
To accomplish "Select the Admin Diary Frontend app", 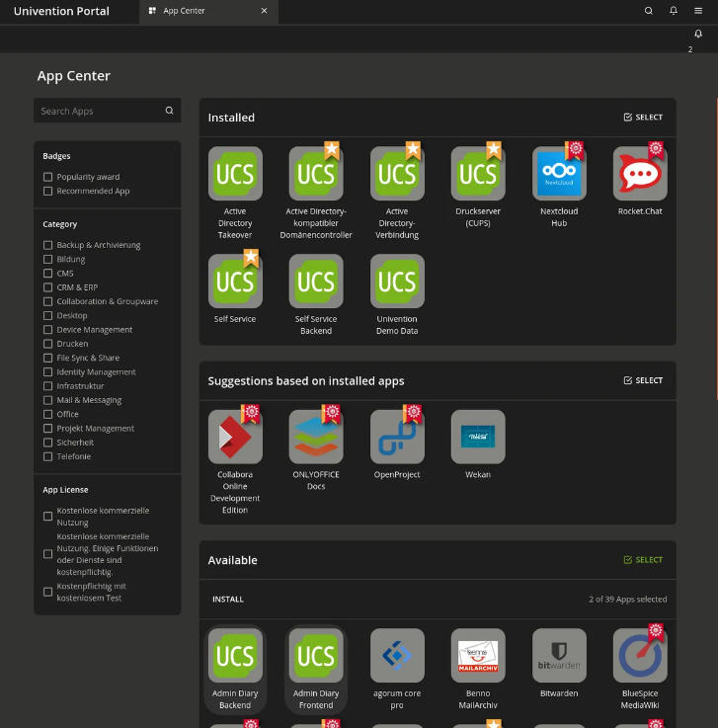I will pos(316,656).
